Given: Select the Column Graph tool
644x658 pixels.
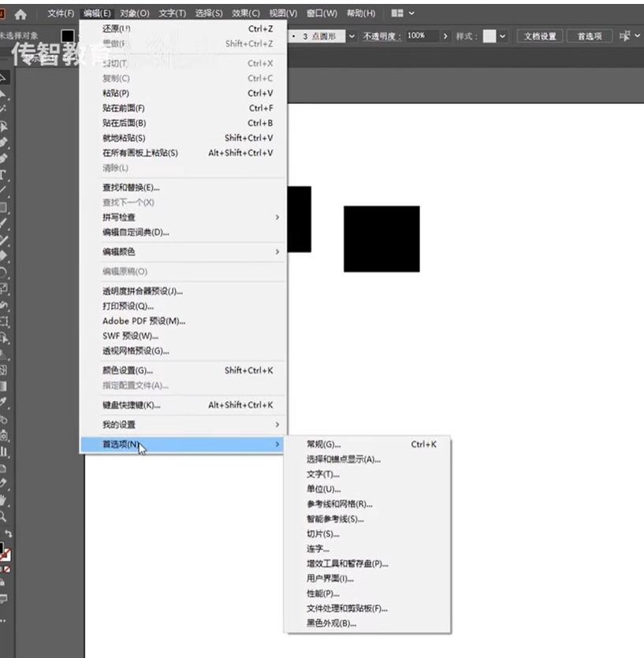Looking at the screenshot, I should 3,452.
